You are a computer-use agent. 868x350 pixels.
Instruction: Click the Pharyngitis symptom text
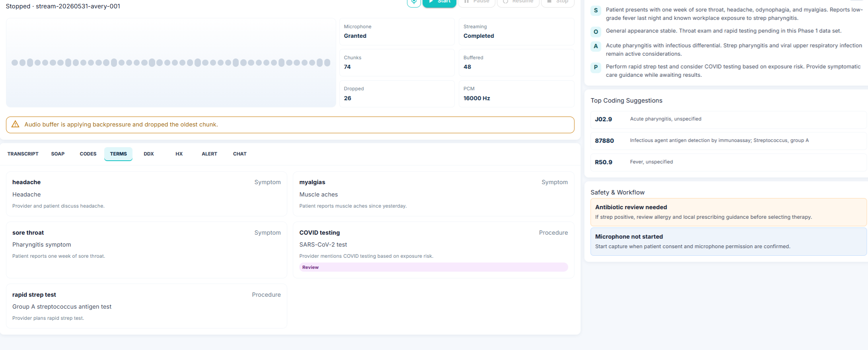point(42,245)
